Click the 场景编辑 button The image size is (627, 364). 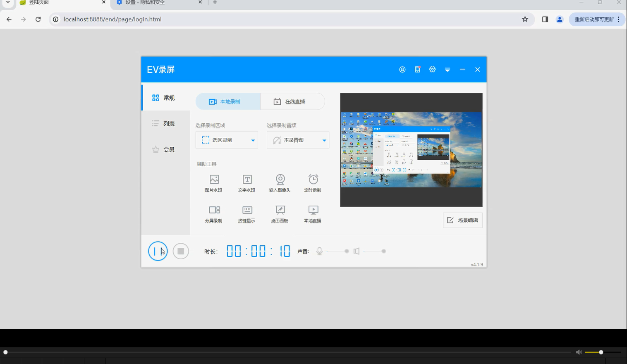click(x=463, y=220)
